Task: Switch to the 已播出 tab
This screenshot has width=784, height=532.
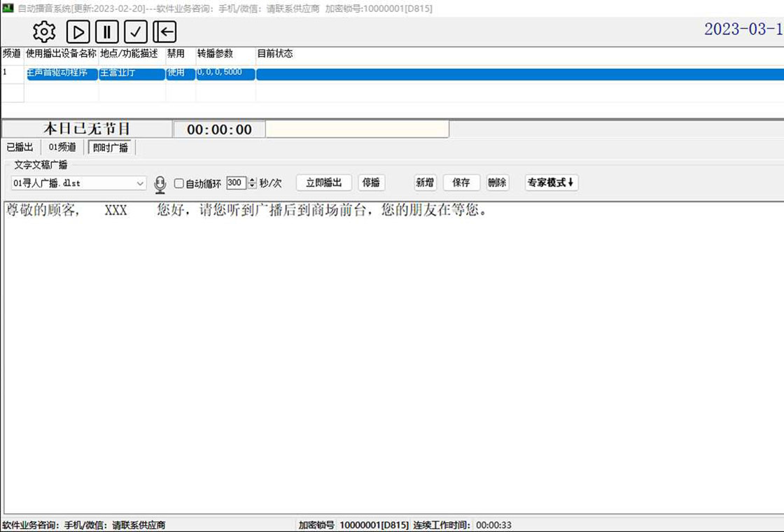Action: pos(20,147)
